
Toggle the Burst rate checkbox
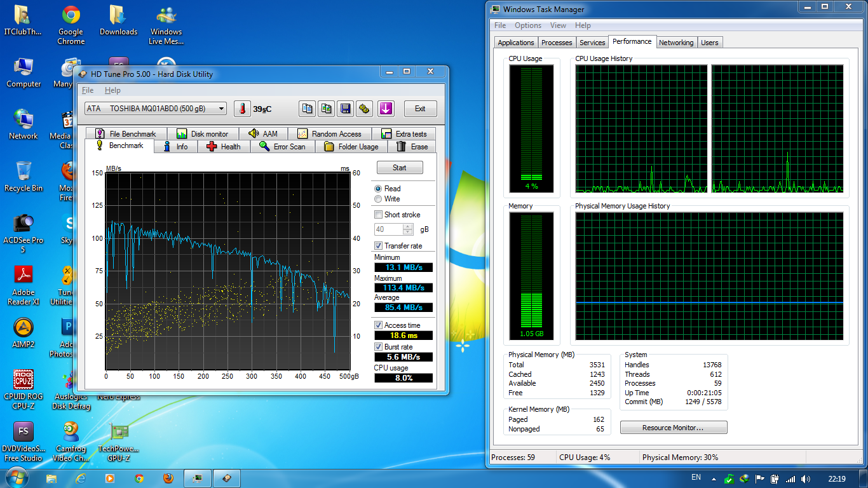(x=379, y=347)
